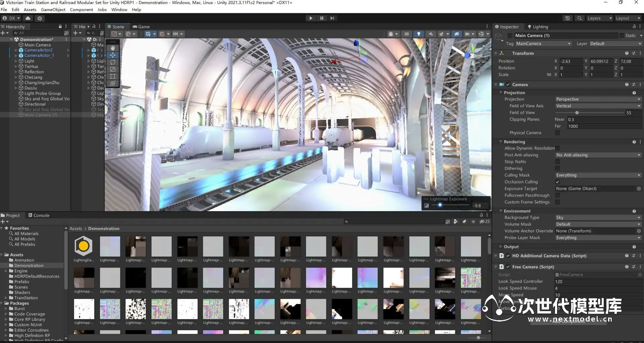This screenshot has height=343, width=644.
Task: Select the Hand tool in Scene view
Action: 113,48
